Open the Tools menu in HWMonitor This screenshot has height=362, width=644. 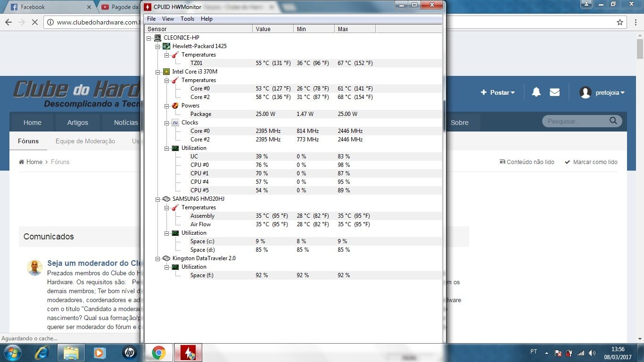coord(187,19)
